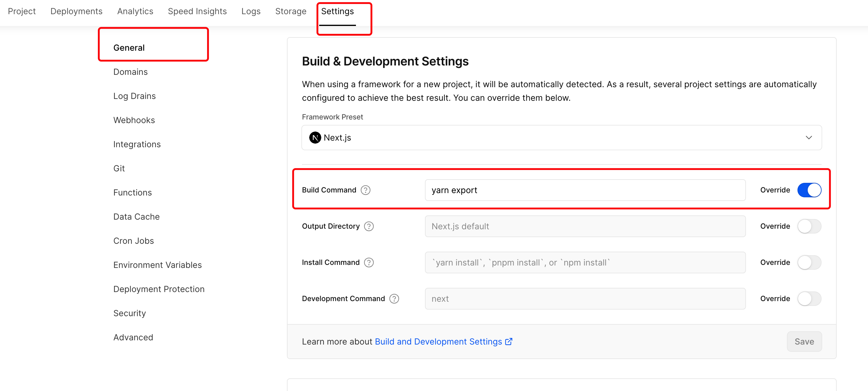Open Webhooks settings in the sidebar
The height and width of the screenshot is (391, 868).
click(134, 120)
